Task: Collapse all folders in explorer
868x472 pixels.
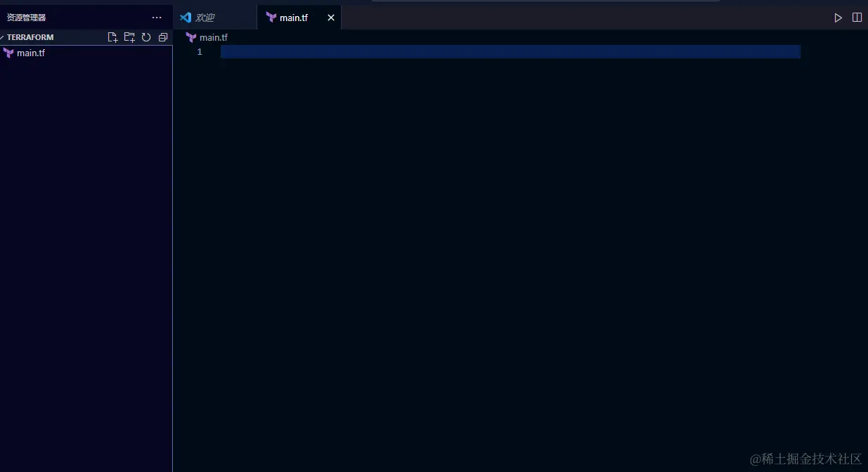Action: tap(163, 37)
